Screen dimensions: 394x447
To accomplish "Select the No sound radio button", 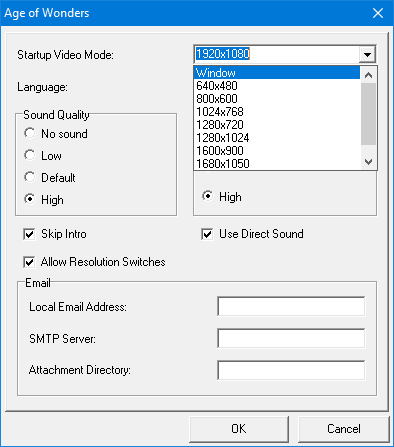I will point(30,133).
